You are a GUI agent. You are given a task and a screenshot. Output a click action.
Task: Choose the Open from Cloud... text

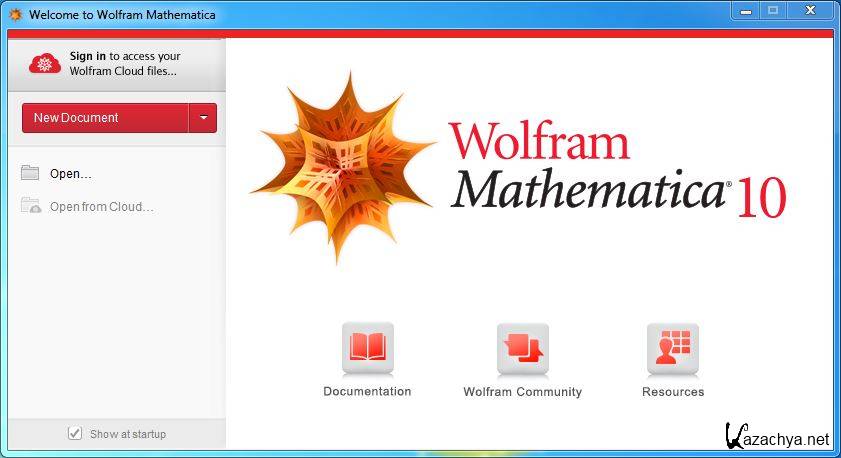coord(102,207)
